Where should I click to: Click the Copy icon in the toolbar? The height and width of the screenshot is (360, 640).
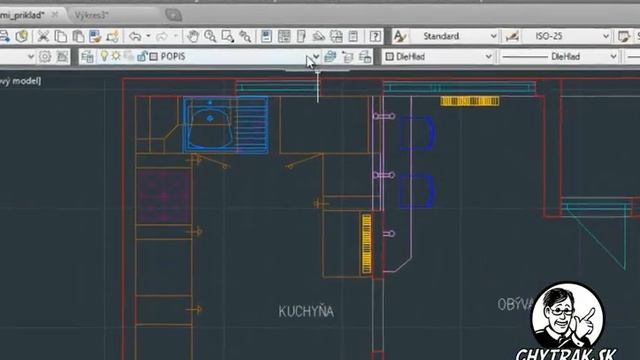60,36
